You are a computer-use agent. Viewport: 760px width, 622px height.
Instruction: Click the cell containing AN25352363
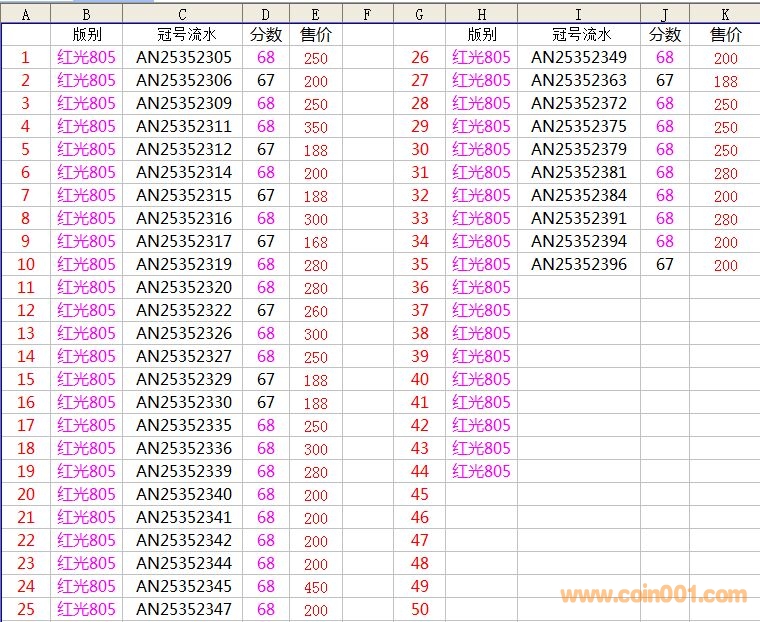[x=579, y=81]
